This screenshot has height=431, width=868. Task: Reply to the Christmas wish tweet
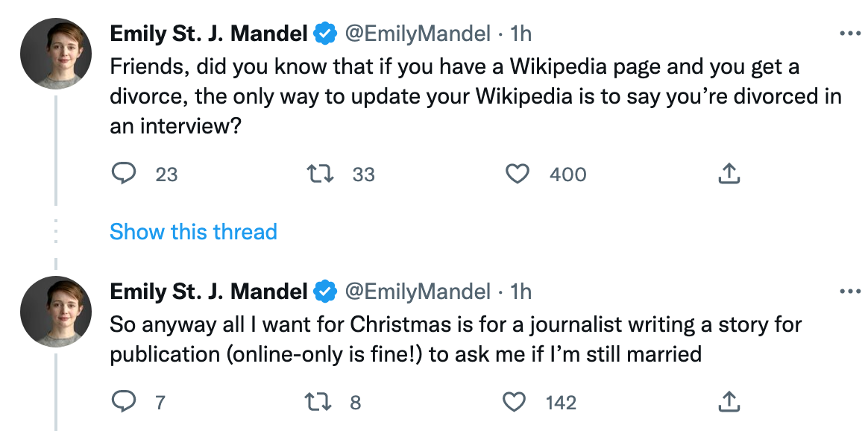click(x=125, y=402)
